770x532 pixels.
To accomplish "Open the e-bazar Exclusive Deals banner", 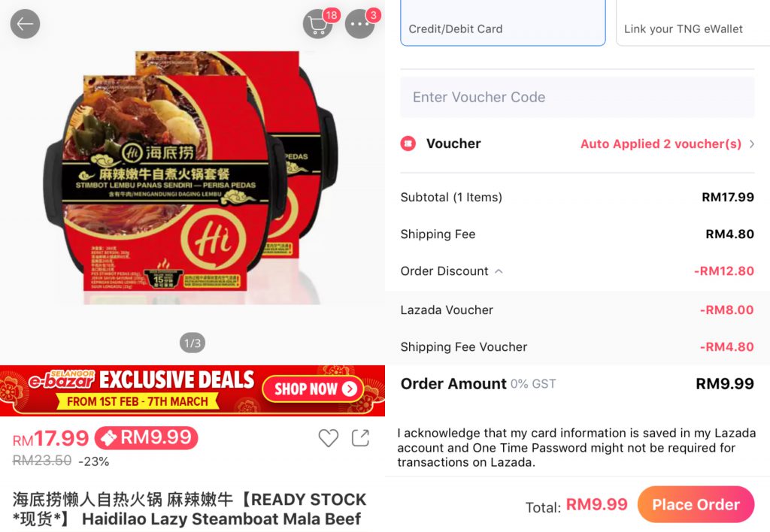I will (x=192, y=391).
